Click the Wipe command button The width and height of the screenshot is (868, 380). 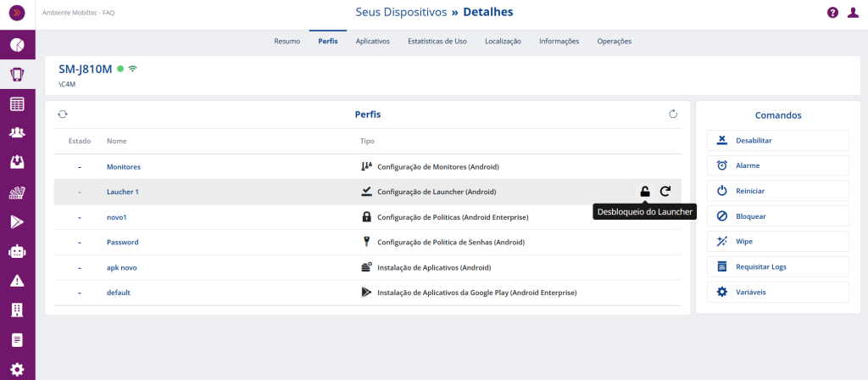pos(777,242)
